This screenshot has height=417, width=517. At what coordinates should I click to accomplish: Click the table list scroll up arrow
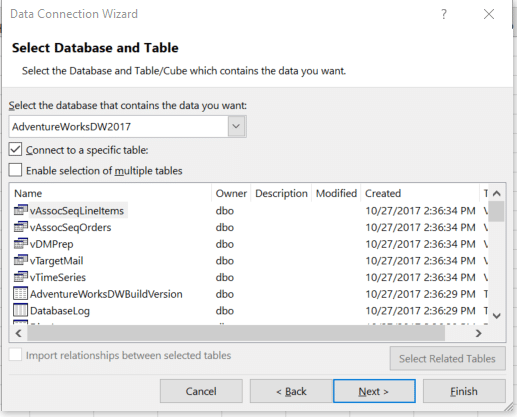point(497,193)
